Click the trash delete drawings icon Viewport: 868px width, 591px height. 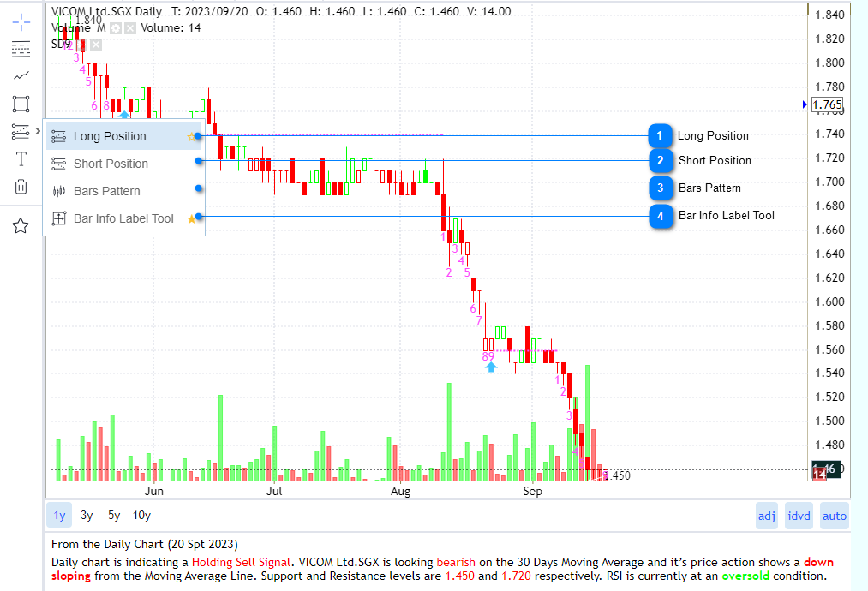[x=21, y=187]
